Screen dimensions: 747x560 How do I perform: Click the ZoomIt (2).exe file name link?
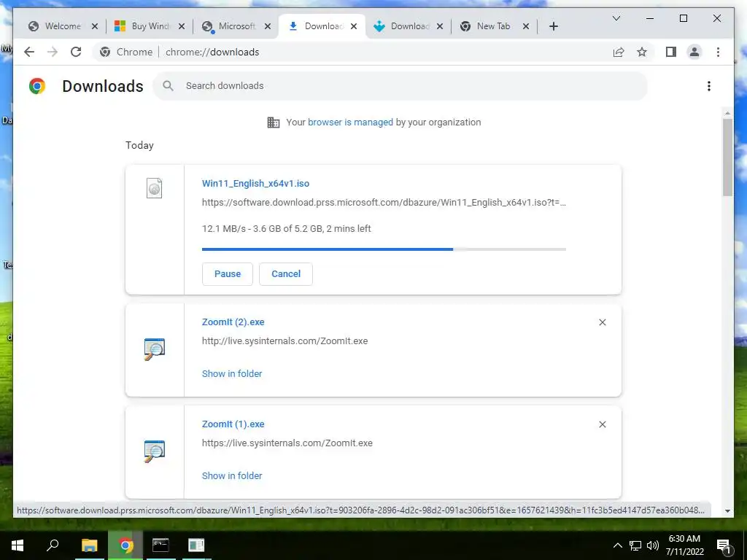point(233,322)
